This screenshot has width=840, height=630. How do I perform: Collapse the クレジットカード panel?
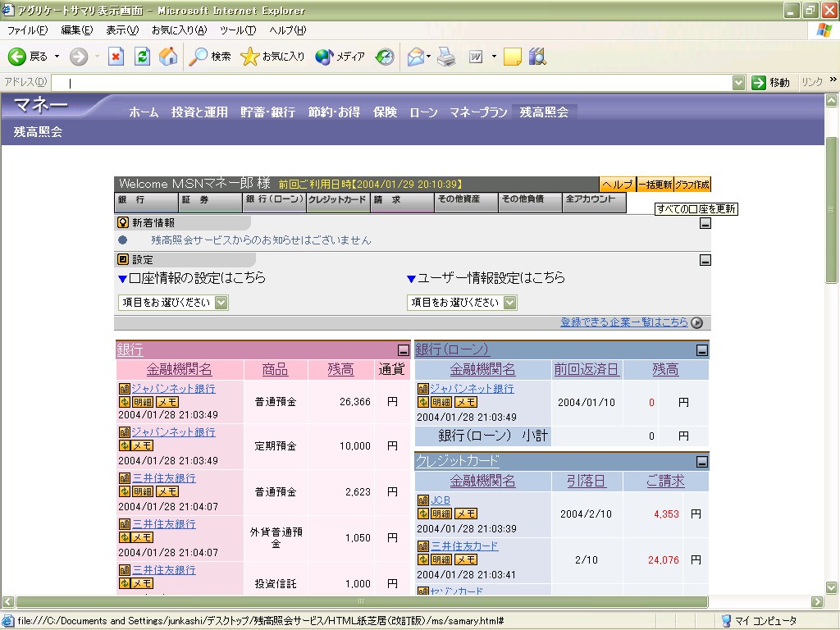coord(702,462)
